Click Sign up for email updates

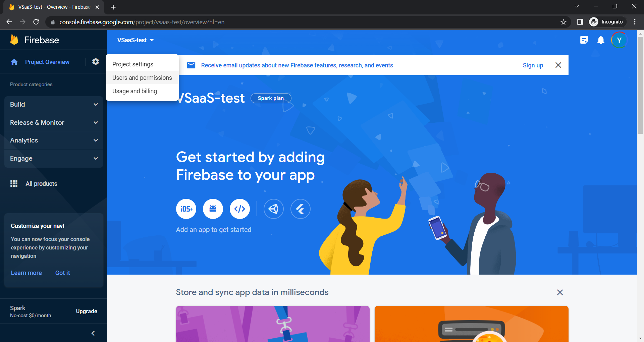point(533,65)
